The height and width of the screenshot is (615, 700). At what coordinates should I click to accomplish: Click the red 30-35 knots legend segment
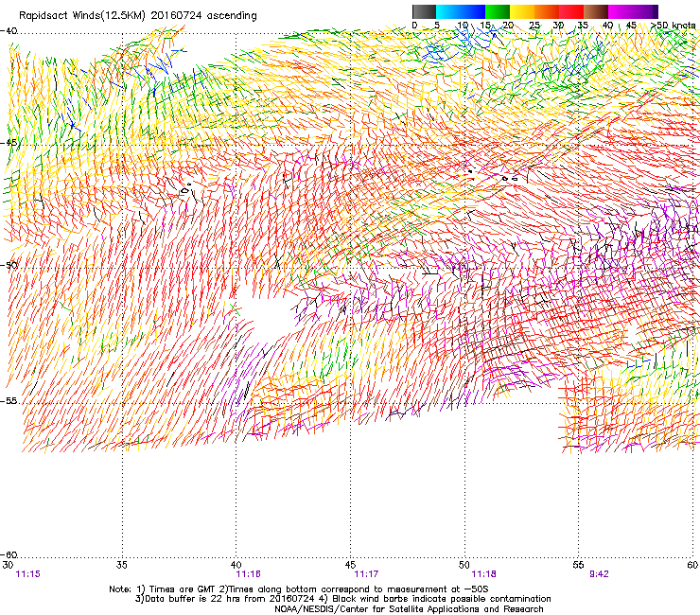point(571,11)
